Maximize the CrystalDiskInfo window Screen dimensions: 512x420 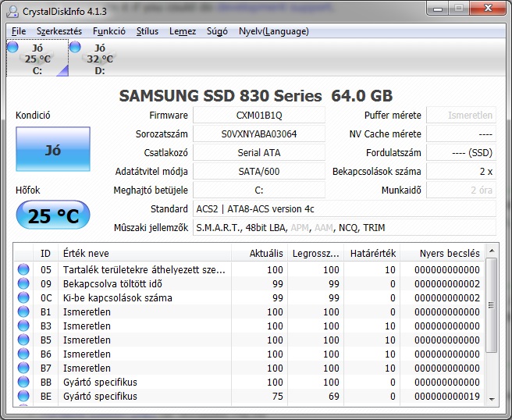pos(459,8)
